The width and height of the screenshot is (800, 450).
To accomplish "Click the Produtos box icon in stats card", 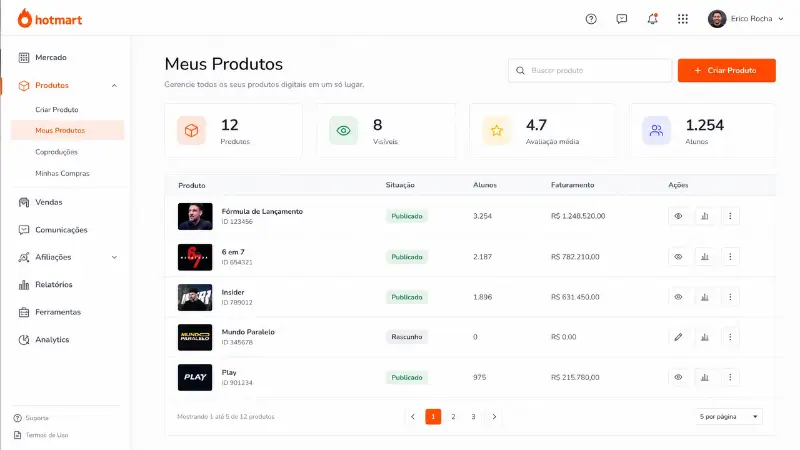I will [191, 131].
